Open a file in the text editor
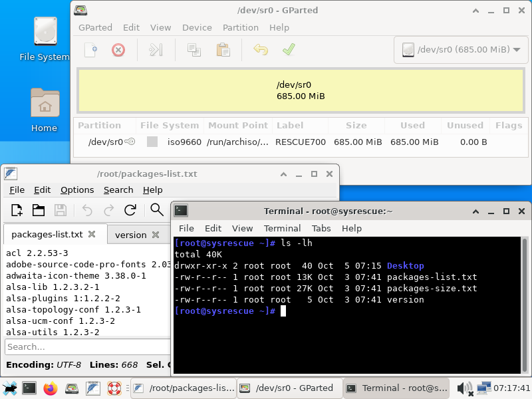Viewport: 532px width, 399px height. [x=38, y=209]
